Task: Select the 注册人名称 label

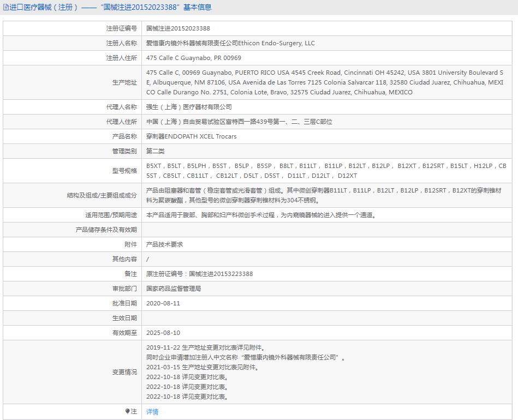Action: pyautogui.click(x=122, y=43)
